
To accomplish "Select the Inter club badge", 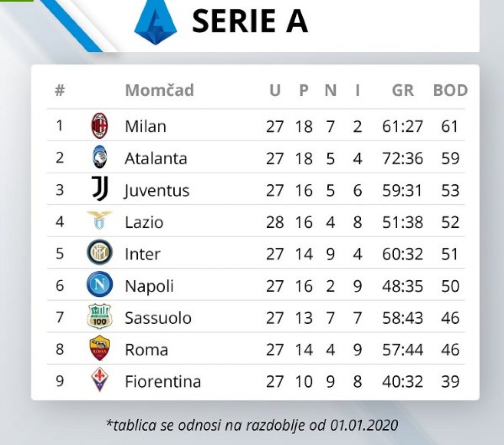I will 99,252.
